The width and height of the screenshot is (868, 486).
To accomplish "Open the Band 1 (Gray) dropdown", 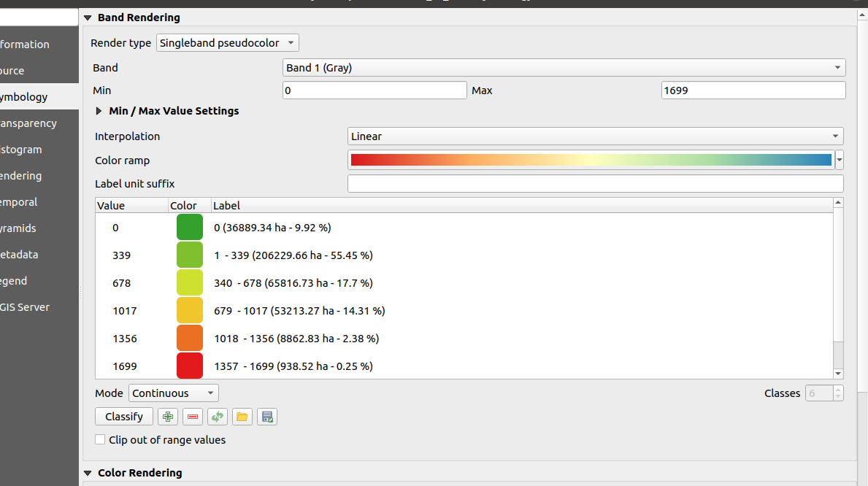I will tap(564, 68).
